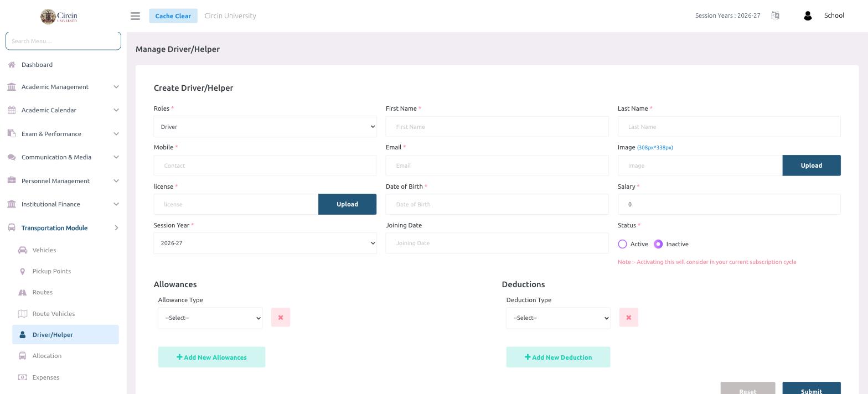Expand Academic Calendar chevron

[116, 110]
